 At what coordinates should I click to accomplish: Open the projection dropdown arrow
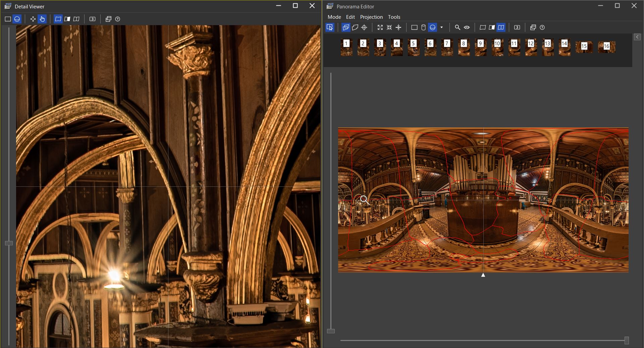coord(441,27)
